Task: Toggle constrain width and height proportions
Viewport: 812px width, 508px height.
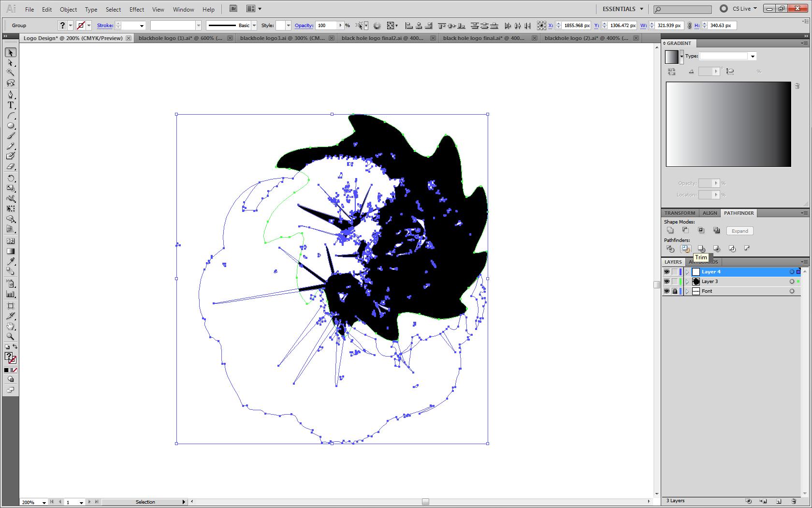Action: (x=690, y=26)
